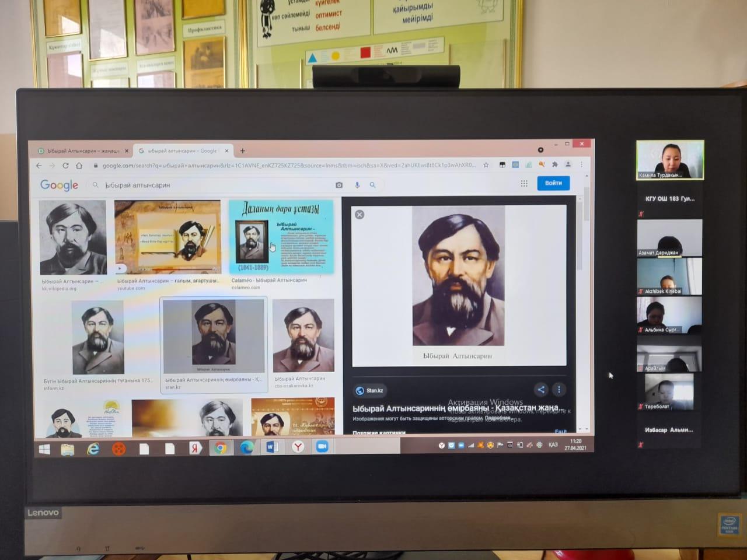
Task: Click the search by image camera icon
Action: coord(339,185)
